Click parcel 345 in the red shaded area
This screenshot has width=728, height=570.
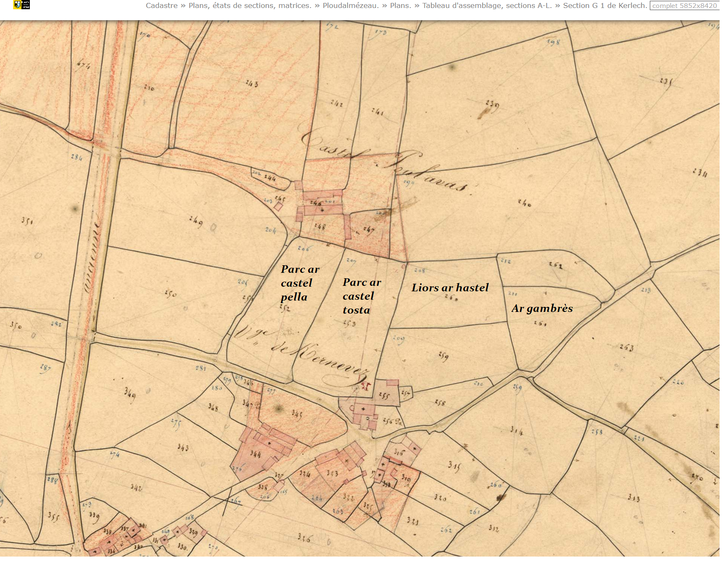tap(297, 414)
